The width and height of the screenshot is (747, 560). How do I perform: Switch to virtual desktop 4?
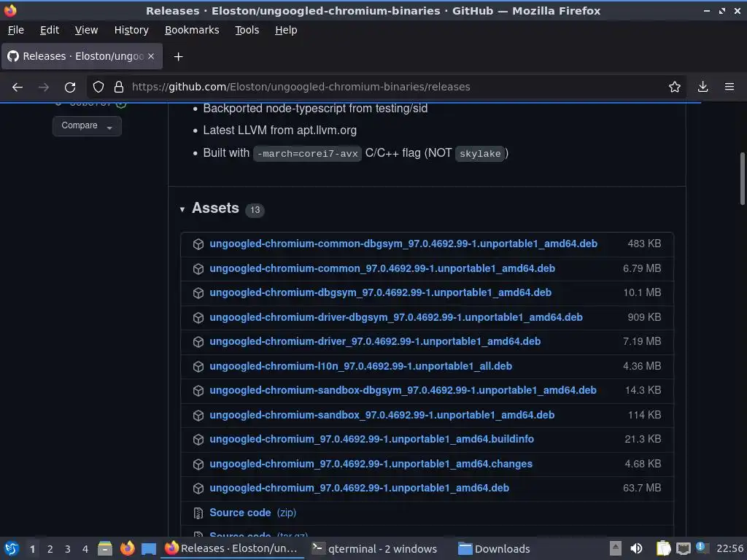[85, 549]
